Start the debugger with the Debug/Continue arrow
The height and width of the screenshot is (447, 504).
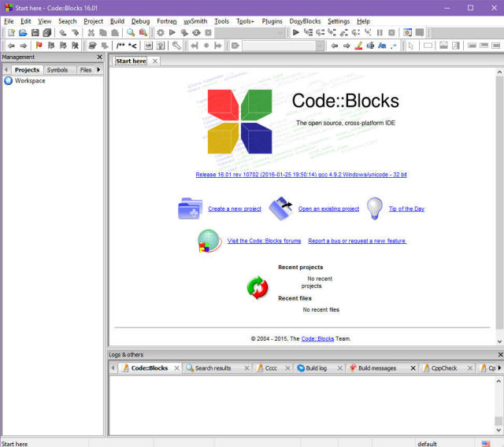296,33
